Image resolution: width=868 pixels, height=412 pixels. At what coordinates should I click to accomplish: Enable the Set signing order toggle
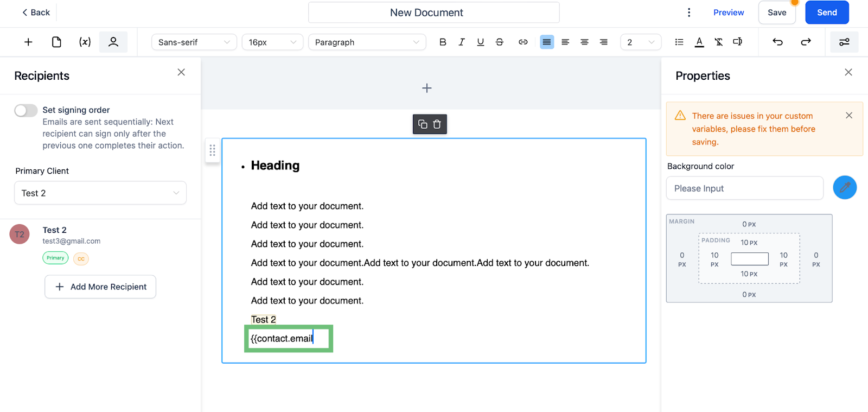[x=26, y=110]
